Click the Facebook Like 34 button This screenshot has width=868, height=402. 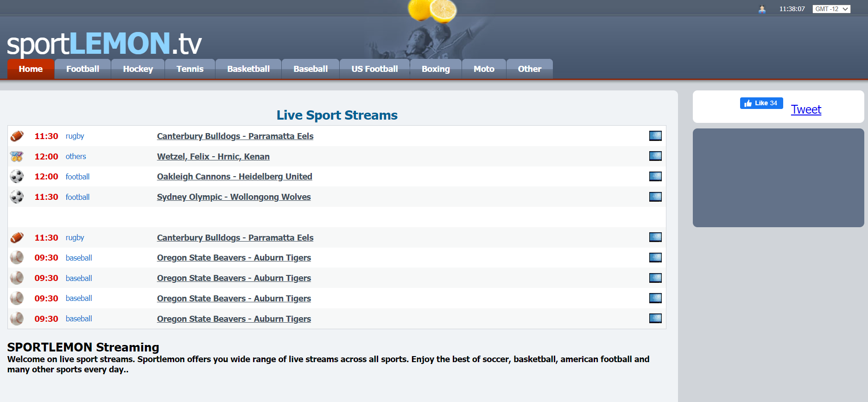(x=761, y=103)
